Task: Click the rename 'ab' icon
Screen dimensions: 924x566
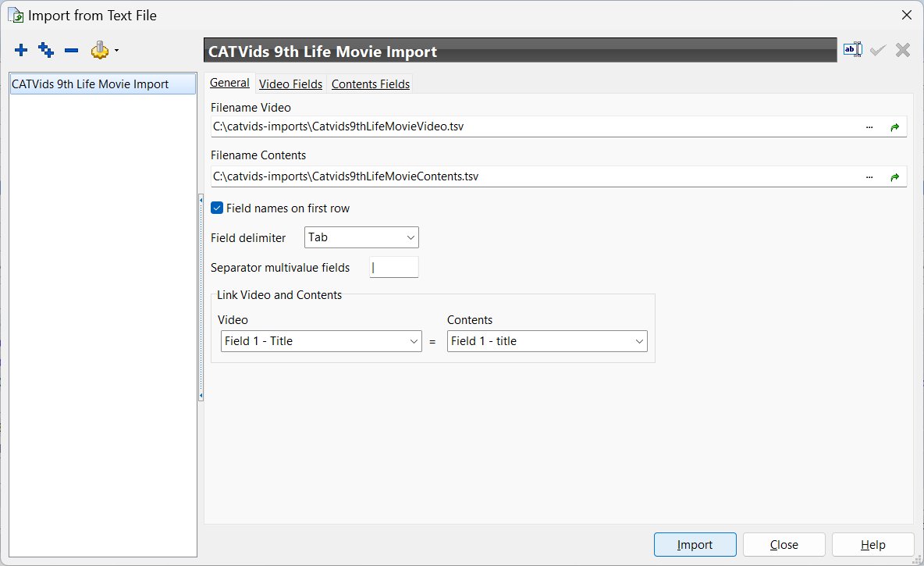Action: click(x=853, y=49)
